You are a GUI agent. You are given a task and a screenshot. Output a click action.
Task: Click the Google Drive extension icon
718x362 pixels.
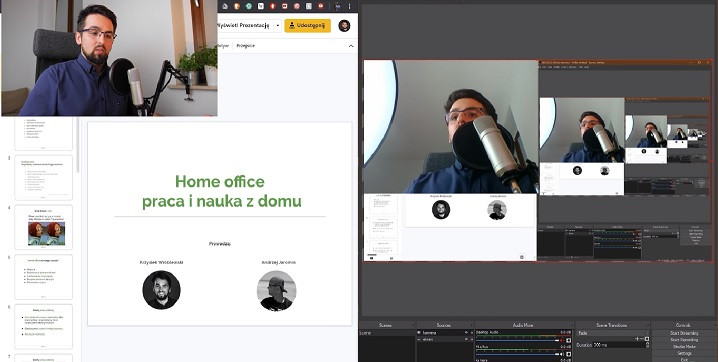[x=225, y=6]
